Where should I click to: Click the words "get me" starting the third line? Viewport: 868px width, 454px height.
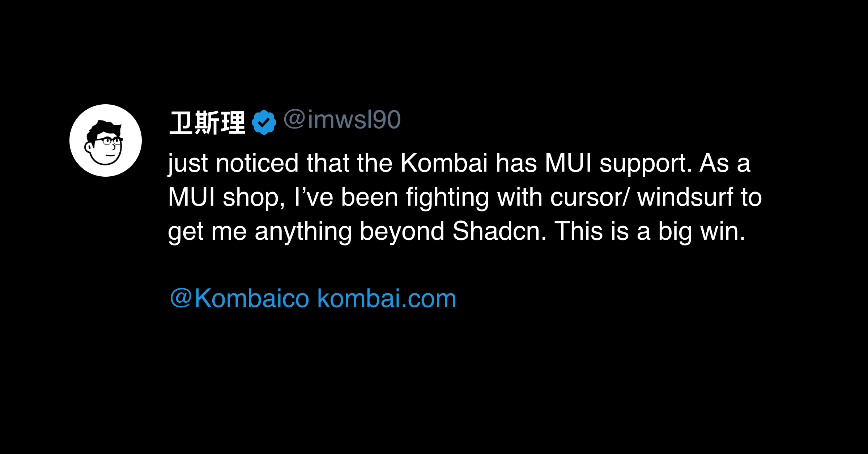coord(207,231)
